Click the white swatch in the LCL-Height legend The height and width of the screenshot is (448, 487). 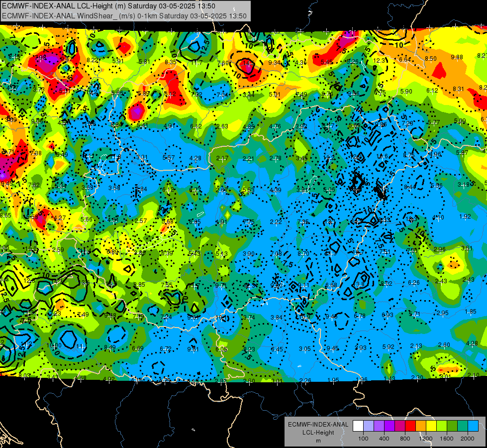coord(358,426)
